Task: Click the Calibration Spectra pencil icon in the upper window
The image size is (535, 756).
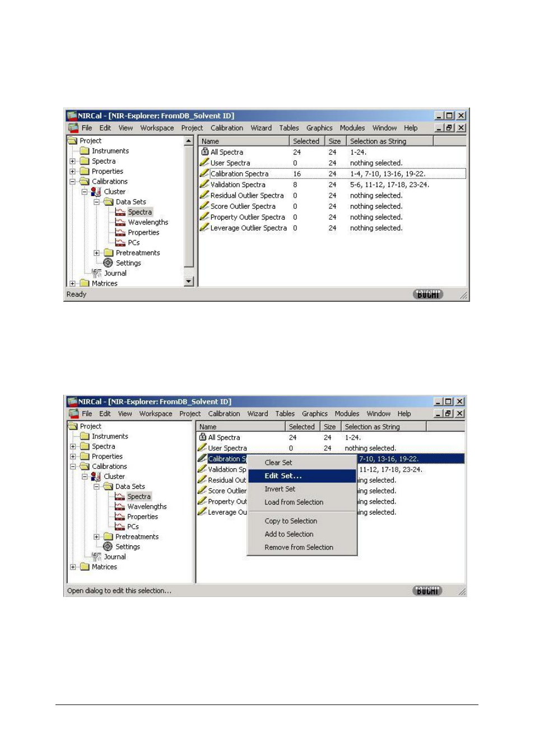Action: [204, 173]
